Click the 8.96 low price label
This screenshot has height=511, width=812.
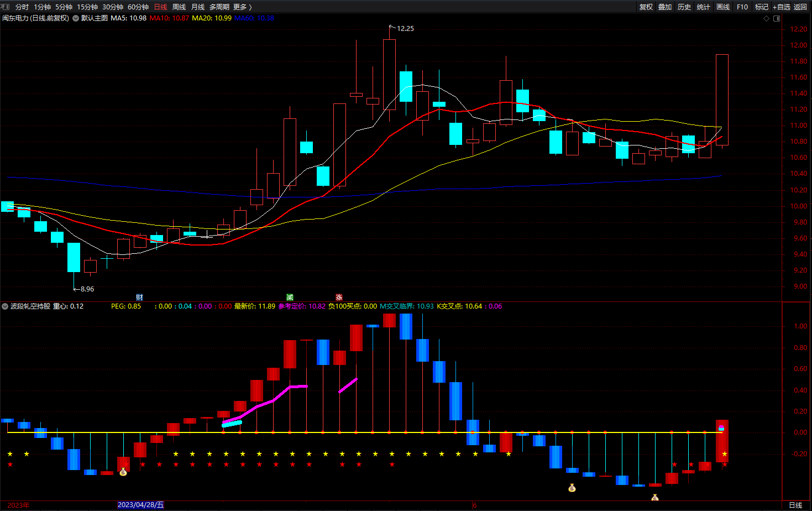[x=87, y=289]
